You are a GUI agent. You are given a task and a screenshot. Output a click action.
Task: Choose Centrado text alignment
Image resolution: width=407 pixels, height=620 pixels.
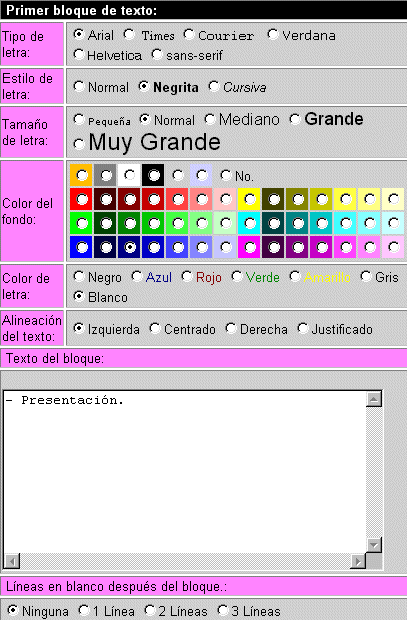(155, 328)
